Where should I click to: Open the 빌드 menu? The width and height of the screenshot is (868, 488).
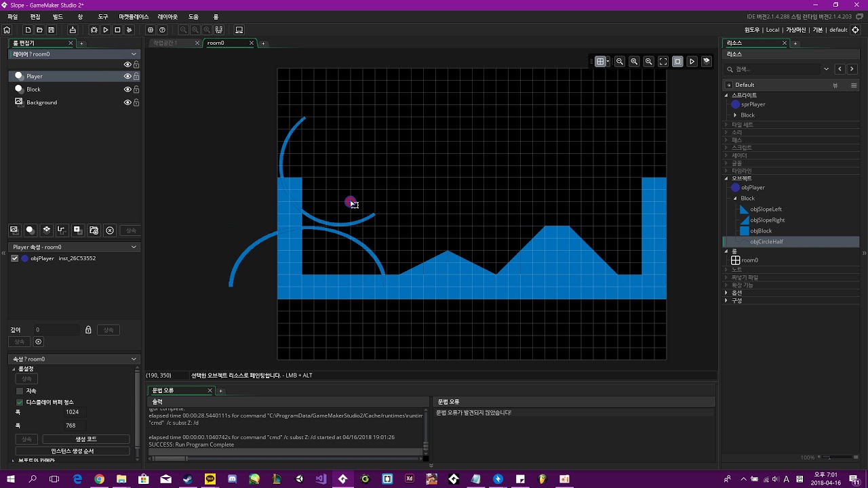coord(58,16)
